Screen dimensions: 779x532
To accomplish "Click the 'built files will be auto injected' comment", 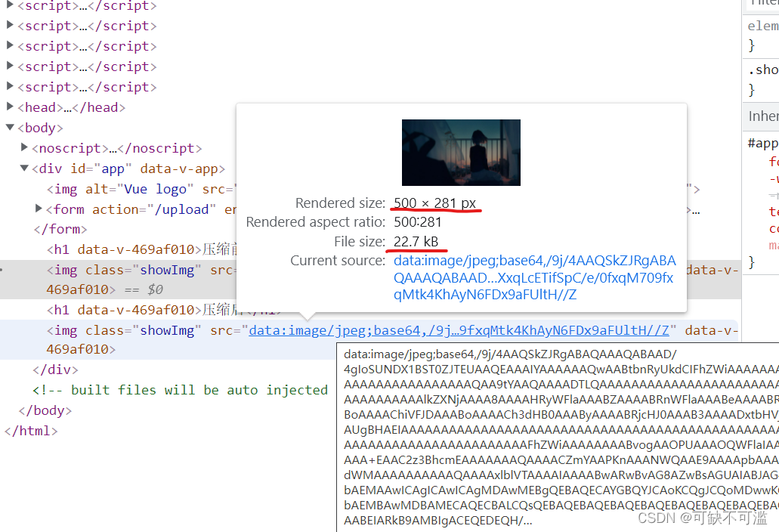I will point(180,390).
